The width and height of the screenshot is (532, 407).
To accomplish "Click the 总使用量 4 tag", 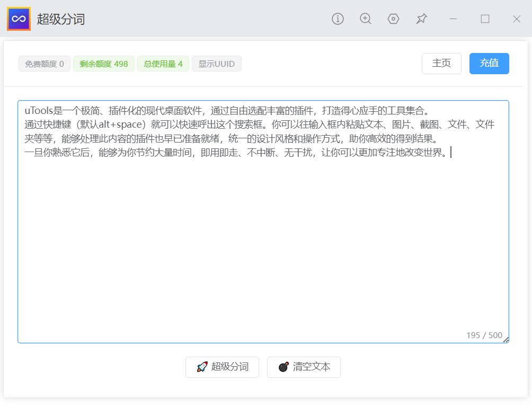I will [163, 64].
